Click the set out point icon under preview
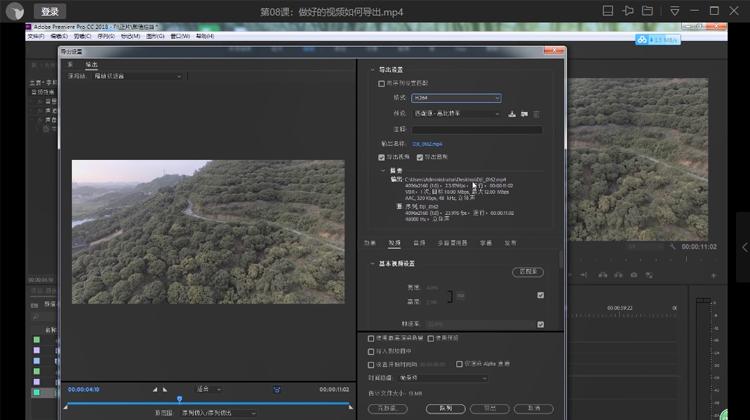The height and width of the screenshot is (420, 750). 165,390
